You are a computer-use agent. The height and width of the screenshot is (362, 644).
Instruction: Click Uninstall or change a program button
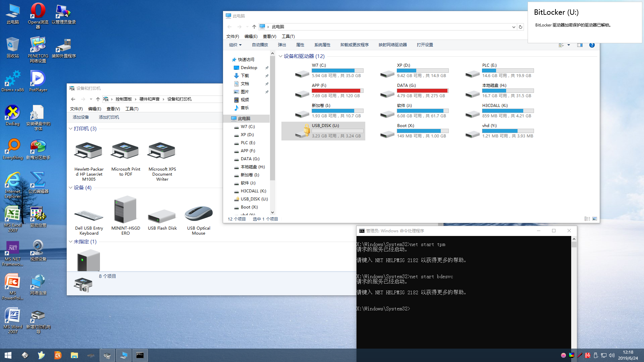[x=354, y=45]
